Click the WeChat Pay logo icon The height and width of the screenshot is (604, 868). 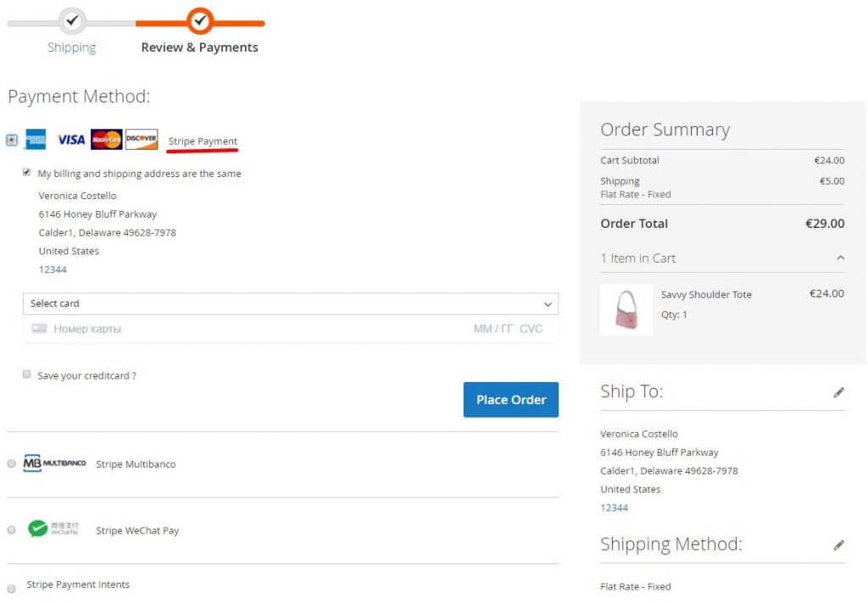[x=53, y=529]
